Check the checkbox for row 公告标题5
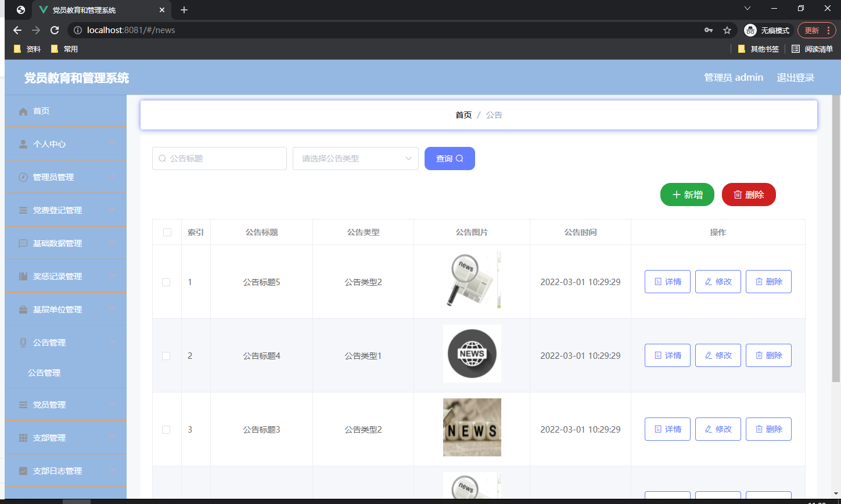Viewport: 841px width, 504px height. [x=166, y=282]
